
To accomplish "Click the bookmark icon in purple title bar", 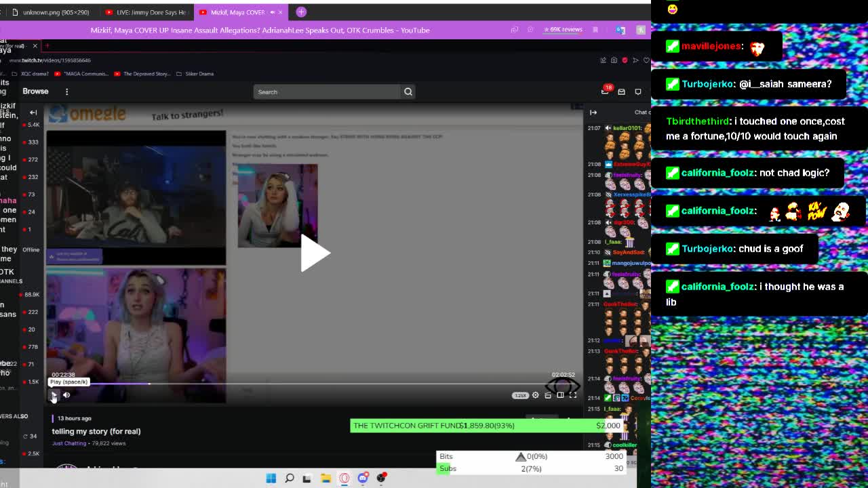I will click(x=595, y=30).
